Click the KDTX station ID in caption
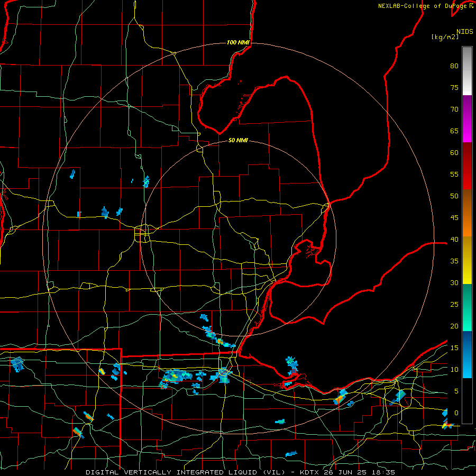The image size is (476, 476). point(310,472)
